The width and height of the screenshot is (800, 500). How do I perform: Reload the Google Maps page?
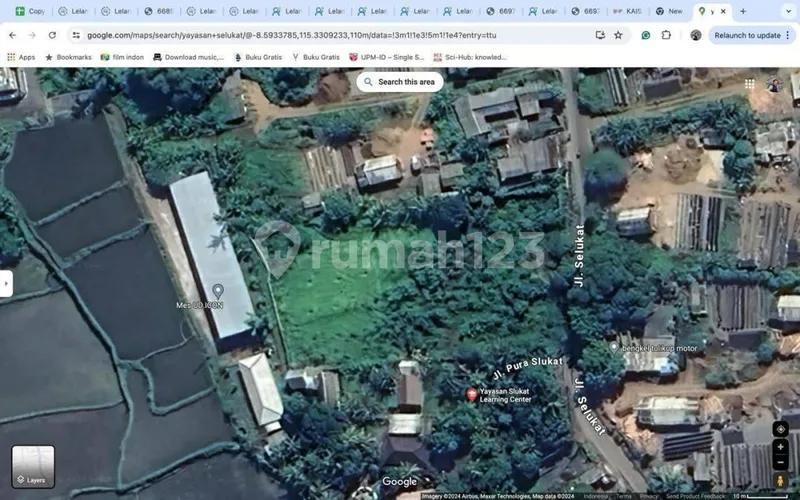[x=52, y=35]
